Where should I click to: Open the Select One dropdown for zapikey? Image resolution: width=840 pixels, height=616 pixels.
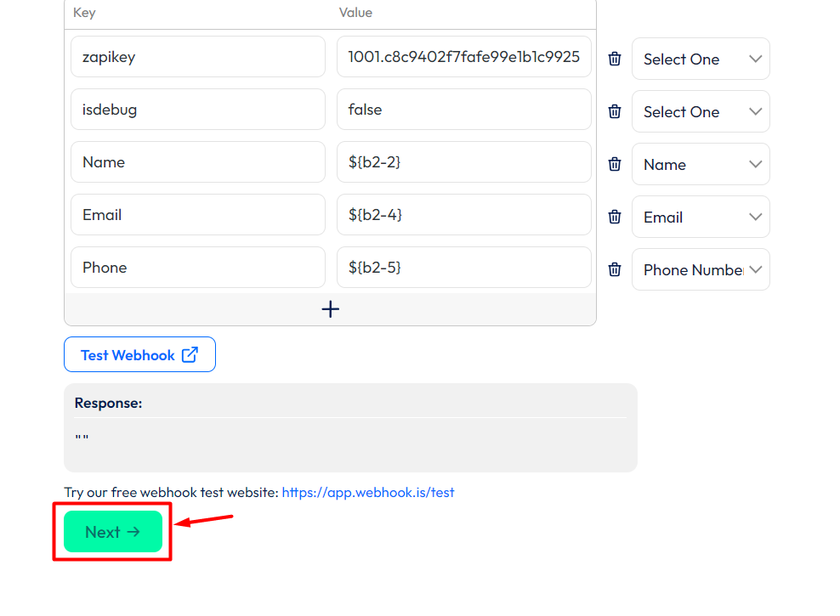pos(701,59)
